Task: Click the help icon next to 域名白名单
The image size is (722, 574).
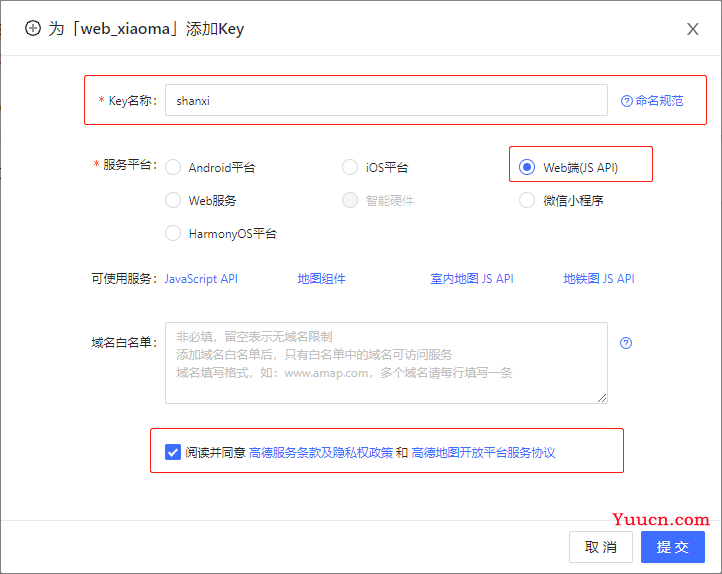Action: [626, 343]
